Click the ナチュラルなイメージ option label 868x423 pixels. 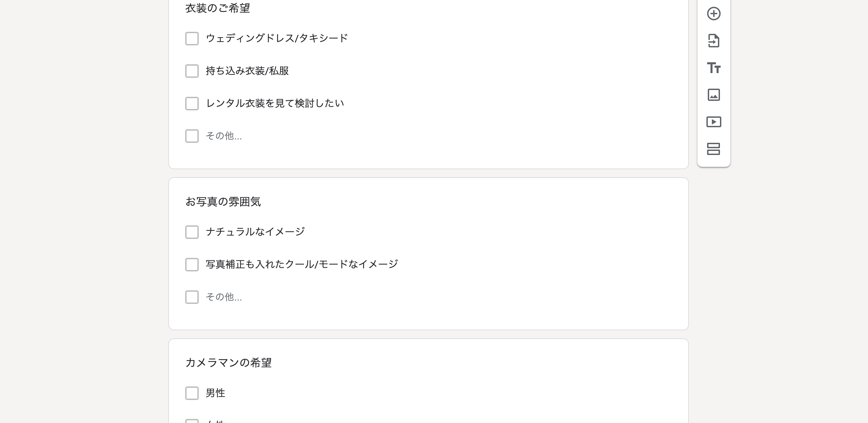pos(255,232)
